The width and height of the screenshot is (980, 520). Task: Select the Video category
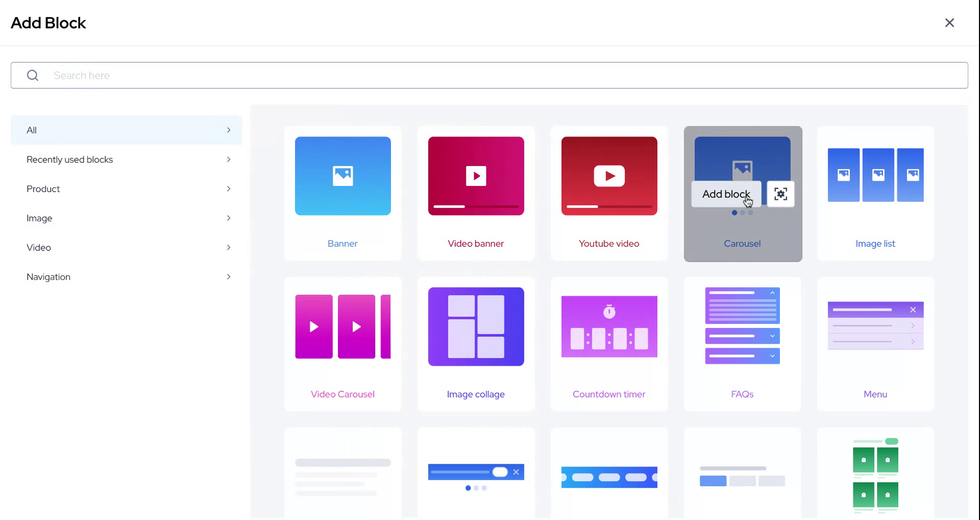click(x=127, y=247)
